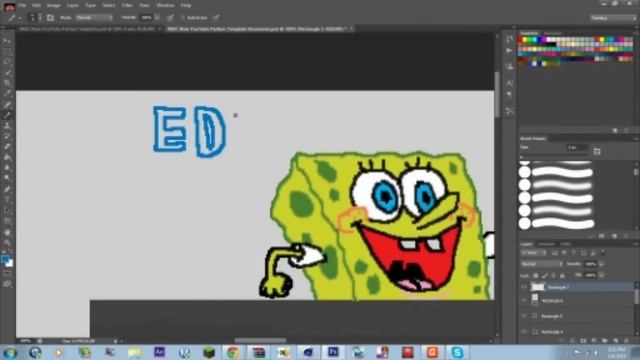Open the options bar Opacity slider arrow
This screenshot has width=640, height=360.
click(x=157, y=18)
